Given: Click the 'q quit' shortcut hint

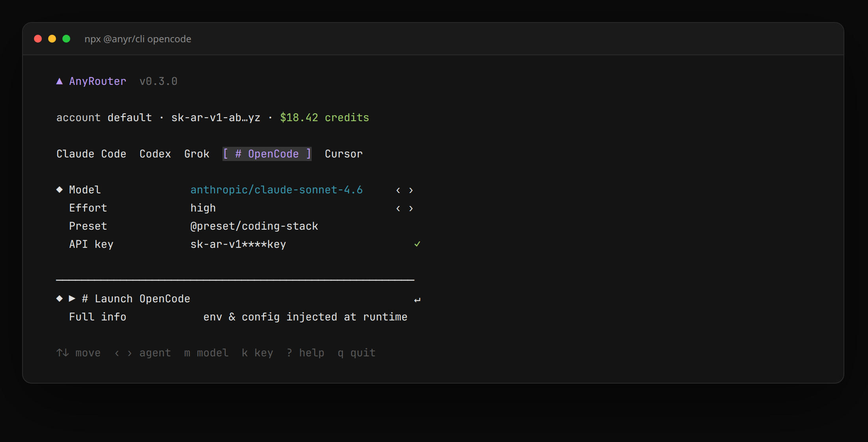Looking at the screenshot, I should pyautogui.click(x=356, y=353).
